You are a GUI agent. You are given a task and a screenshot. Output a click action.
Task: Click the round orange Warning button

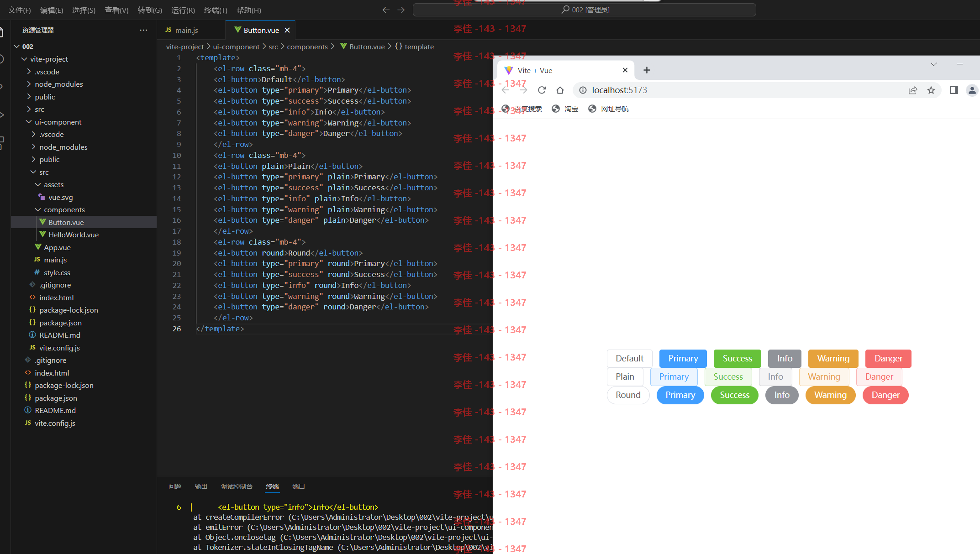[830, 395]
